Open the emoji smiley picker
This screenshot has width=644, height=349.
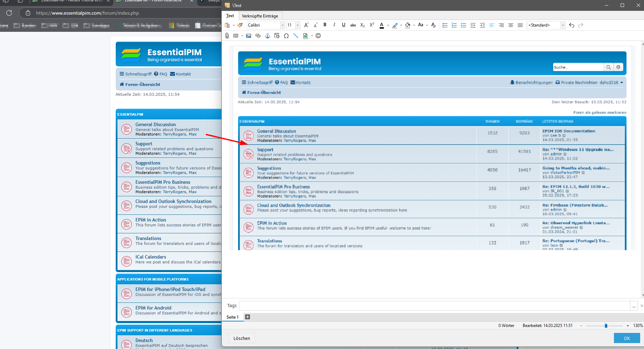pyautogui.click(x=318, y=36)
